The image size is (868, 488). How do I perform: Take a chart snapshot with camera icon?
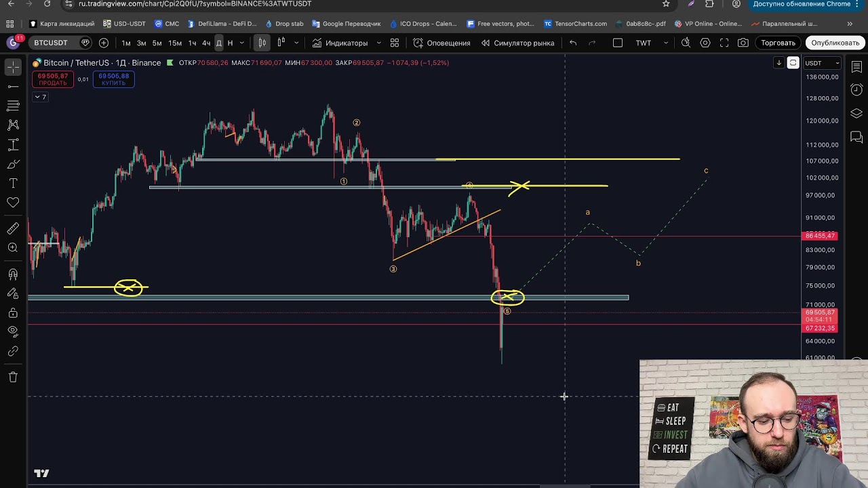pos(743,43)
